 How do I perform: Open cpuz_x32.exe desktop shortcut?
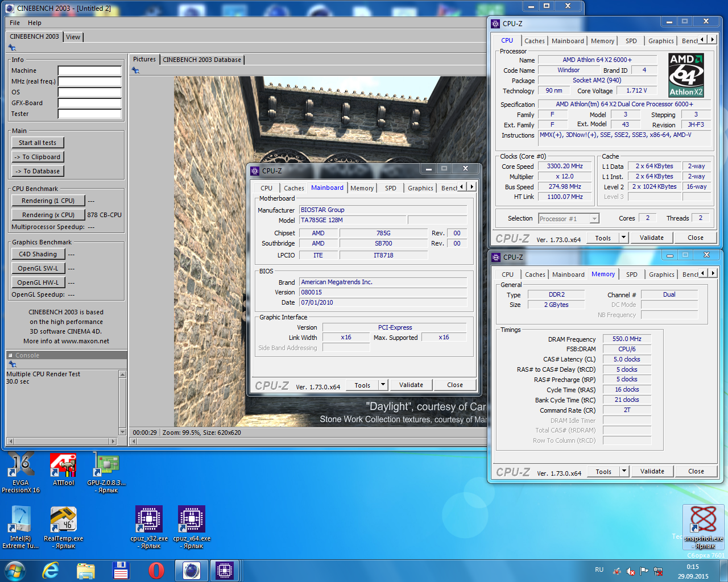click(149, 527)
